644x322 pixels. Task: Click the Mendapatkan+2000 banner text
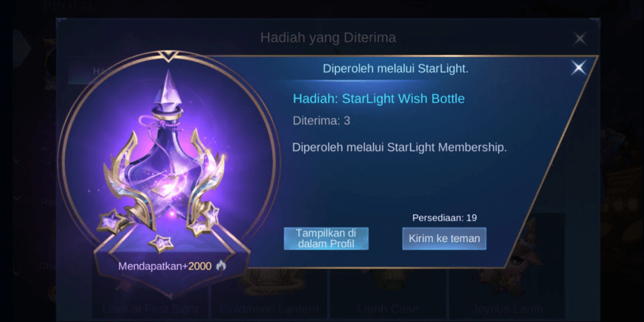click(x=165, y=266)
